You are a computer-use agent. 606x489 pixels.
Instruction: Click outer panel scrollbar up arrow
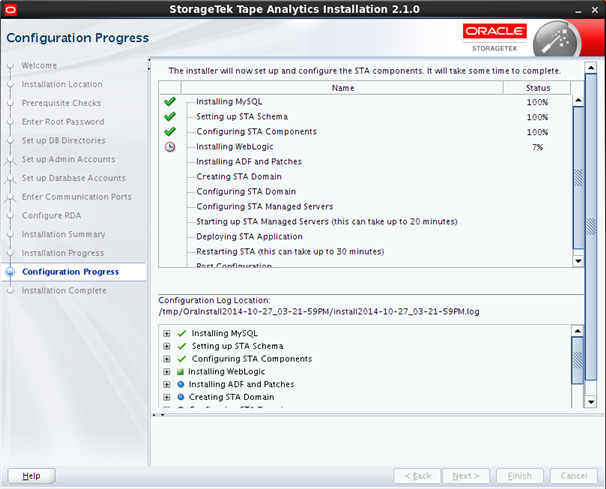[591, 68]
